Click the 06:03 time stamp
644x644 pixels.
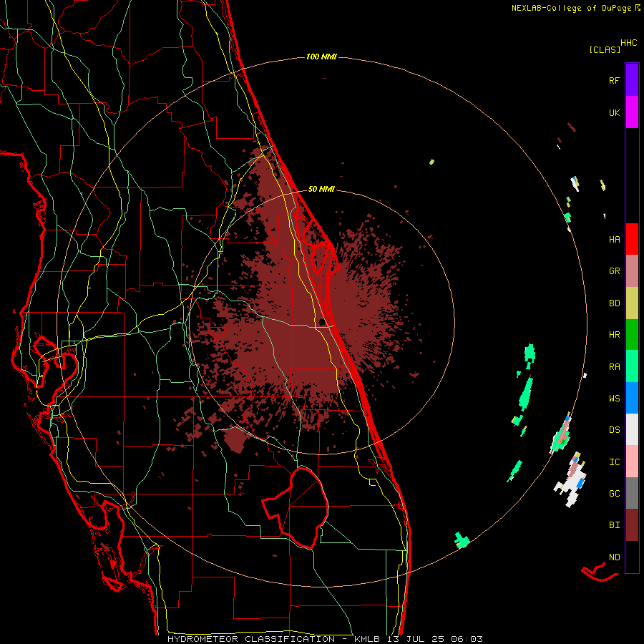click(x=467, y=639)
